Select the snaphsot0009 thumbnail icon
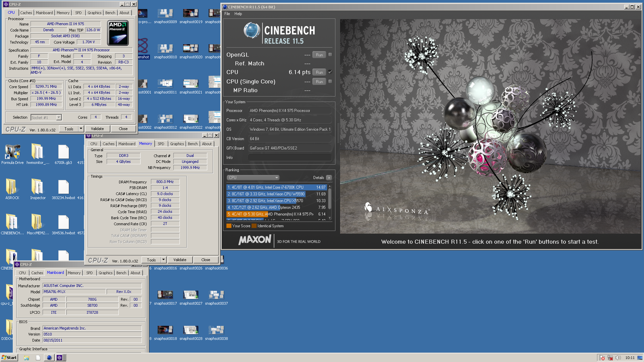This screenshot has width=644, height=362. tap(165, 16)
